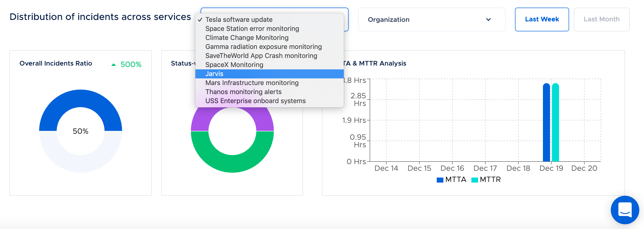This screenshot has width=644, height=229.
Task: Click the MTTR Analysis chart title
Action: pyautogui.click(x=375, y=63)
